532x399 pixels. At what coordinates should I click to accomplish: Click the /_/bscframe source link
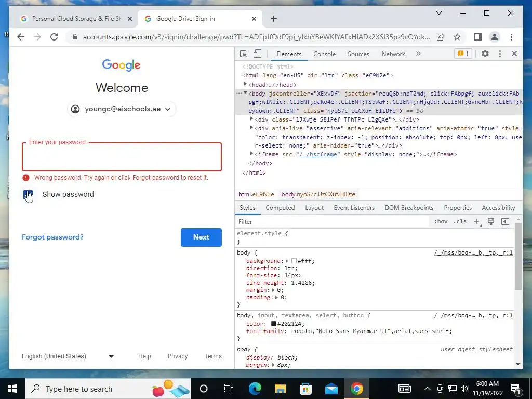pos(318,154)
